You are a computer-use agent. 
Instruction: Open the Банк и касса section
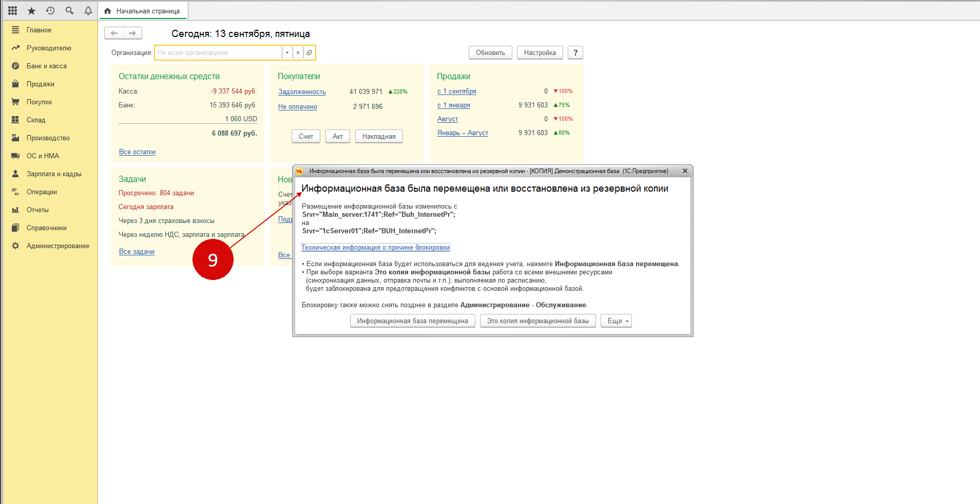click(47, 66)
